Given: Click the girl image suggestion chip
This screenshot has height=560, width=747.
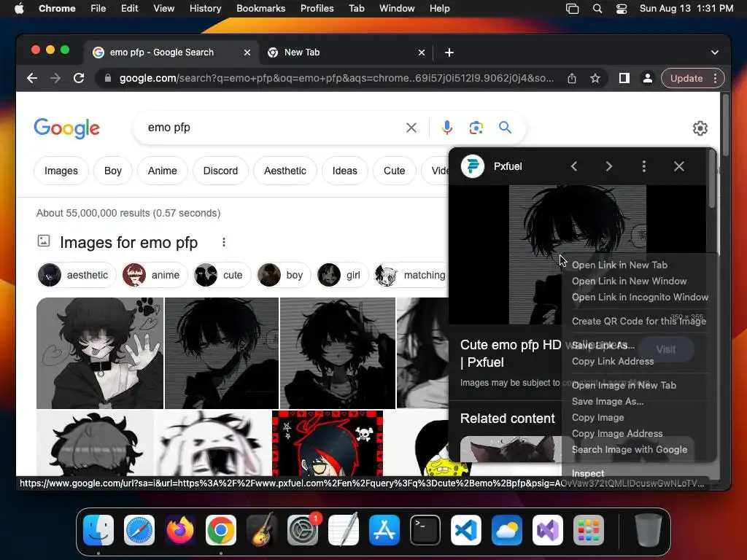Looking at the screenshot, I should [343, 275].
